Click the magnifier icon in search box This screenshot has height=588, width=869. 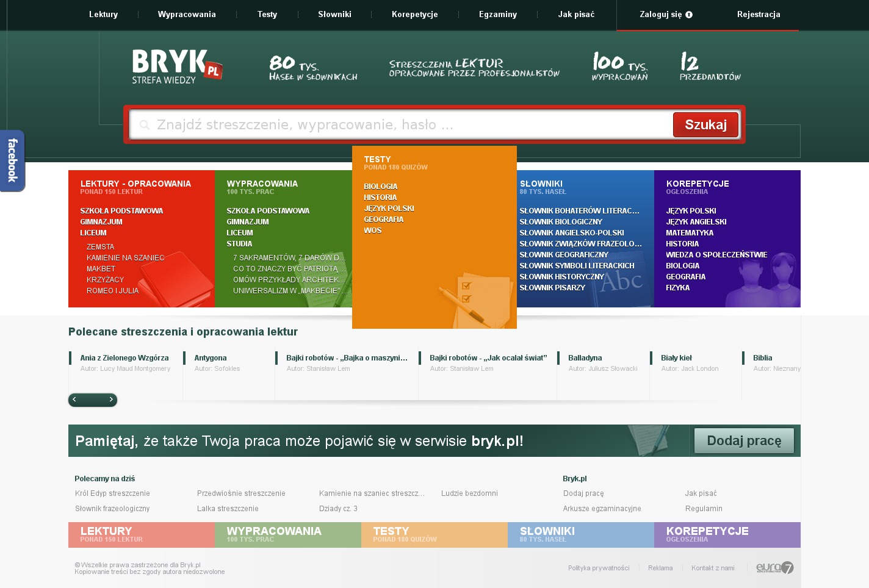(x=145, y=125)
